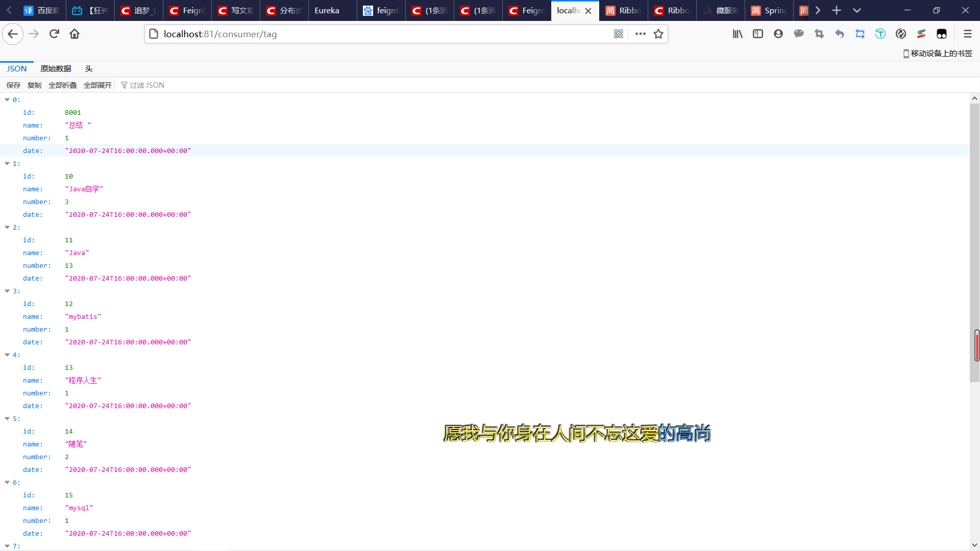This screenshot has width=980, height=551.
Task: Go back to the previous page
Action: 12,34
